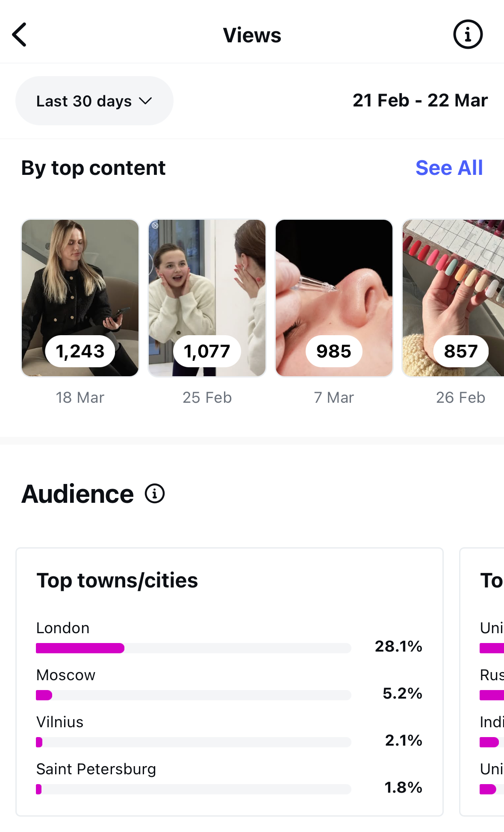504x832 pixels.
Task: Tap the 21 Feb - 22 Mar date range
Action: point(420,101)
